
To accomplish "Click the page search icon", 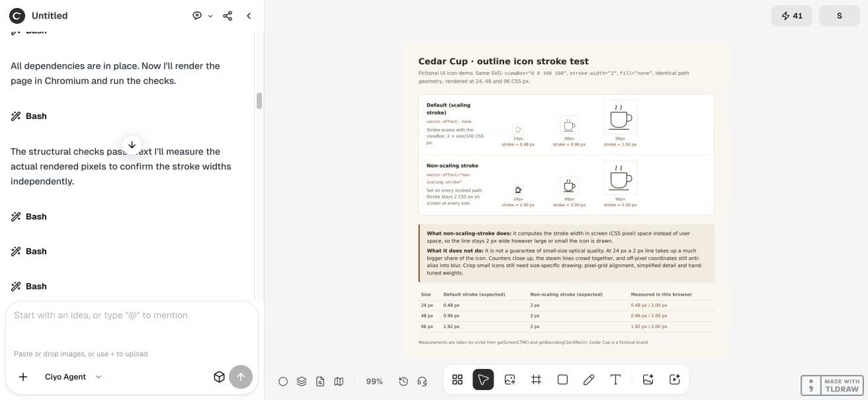I will pos(320,381).
